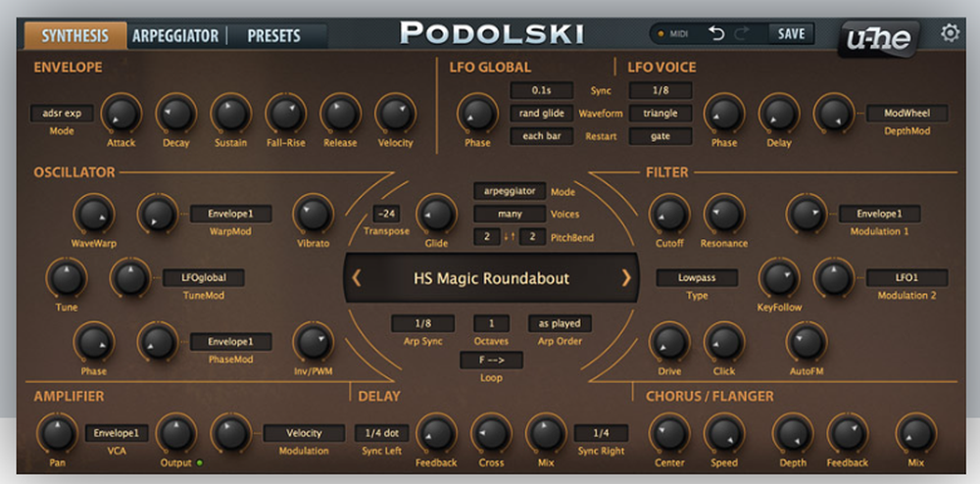Click the redo arrow icon
The image size is (980, 484).
(742, 33)
